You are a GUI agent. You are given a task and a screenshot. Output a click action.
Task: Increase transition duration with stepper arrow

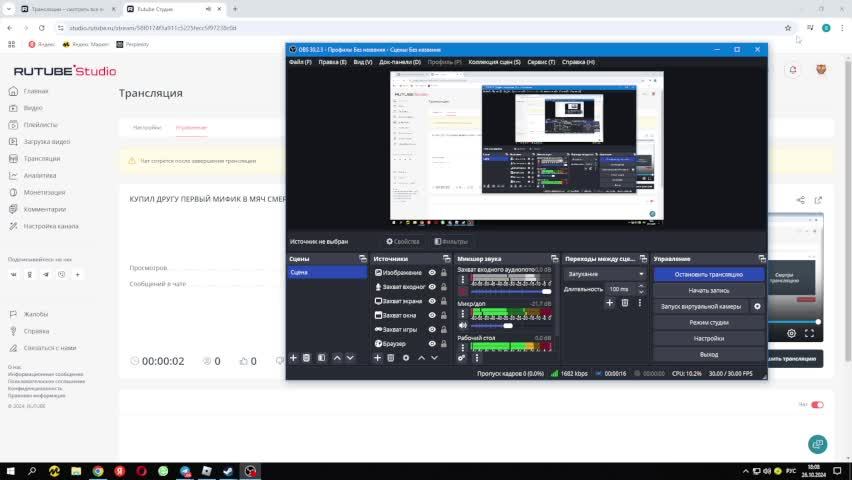click(641, 286)
